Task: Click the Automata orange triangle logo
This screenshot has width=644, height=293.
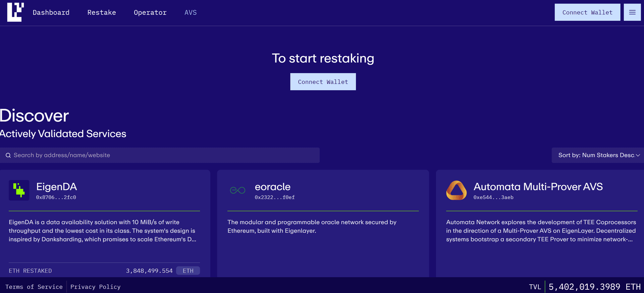Action: click(x=456, y=190)
